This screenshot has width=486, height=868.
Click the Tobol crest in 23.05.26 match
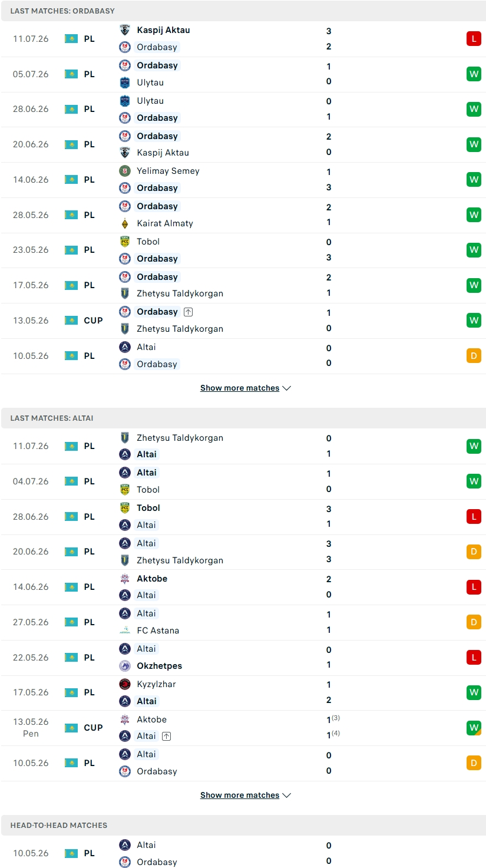tap(125, 242)
